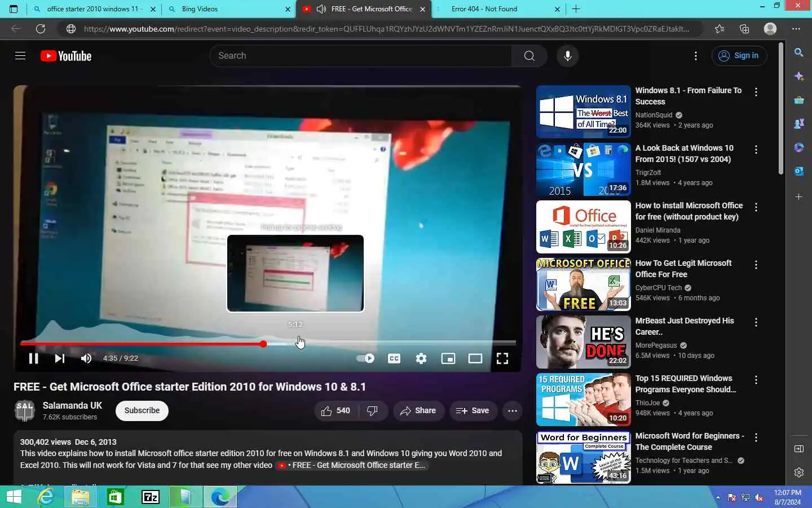Switch to Bing Videos tab
Viewport: 812px width, 508px height.
point(230,9)
